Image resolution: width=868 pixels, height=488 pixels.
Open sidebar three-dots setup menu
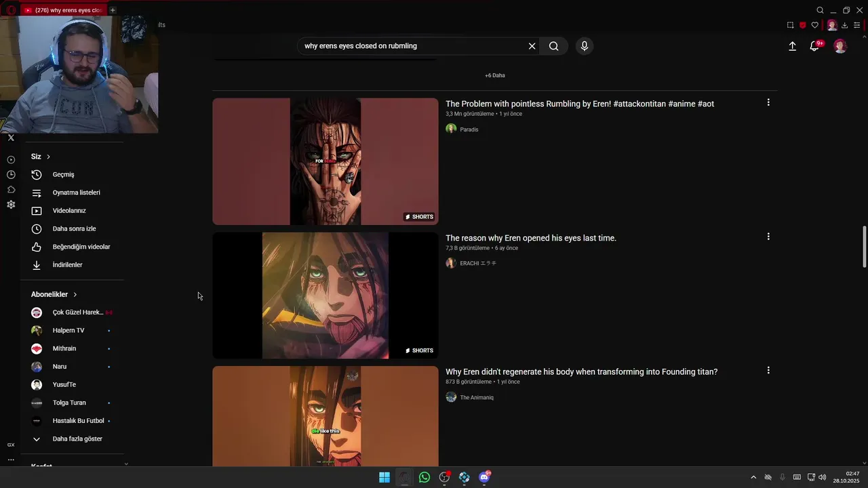[x=11, y=460]
